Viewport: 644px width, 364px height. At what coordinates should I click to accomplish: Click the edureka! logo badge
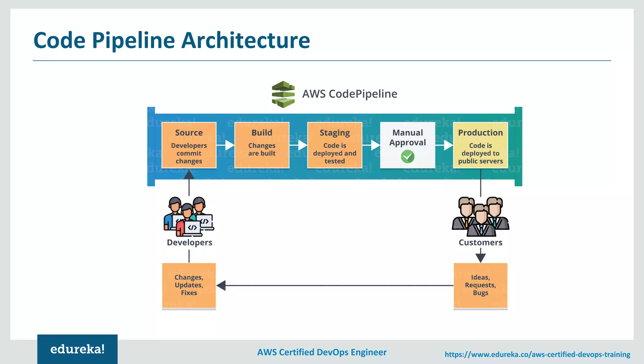pos(77,349)
